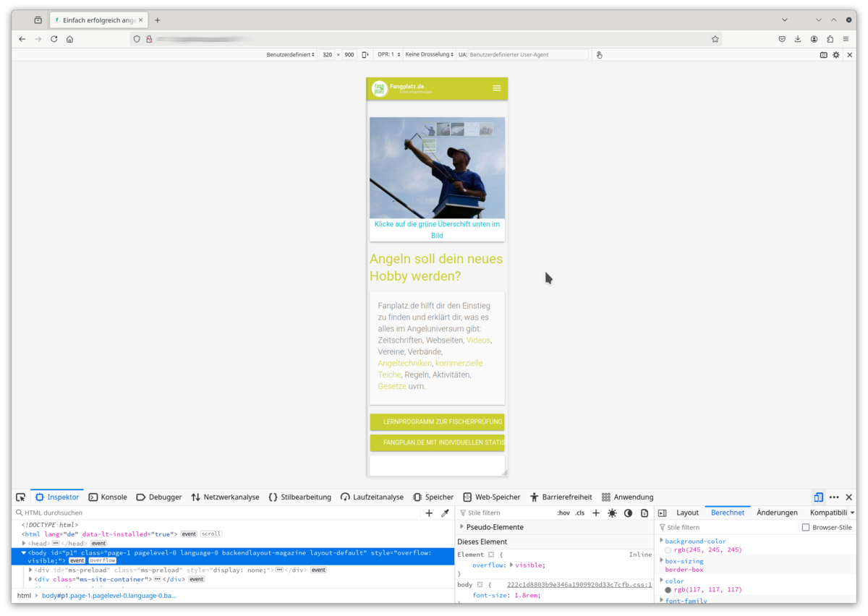Toggle touch simulation hand icon
Screen dimensions: 868x616
pos(599,55)
